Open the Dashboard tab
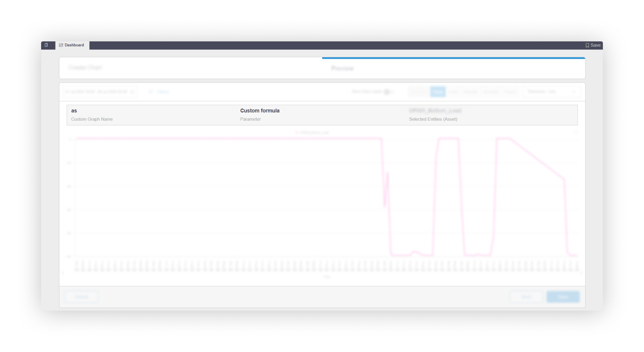This screenshot has height=352, width=644. 72,45
